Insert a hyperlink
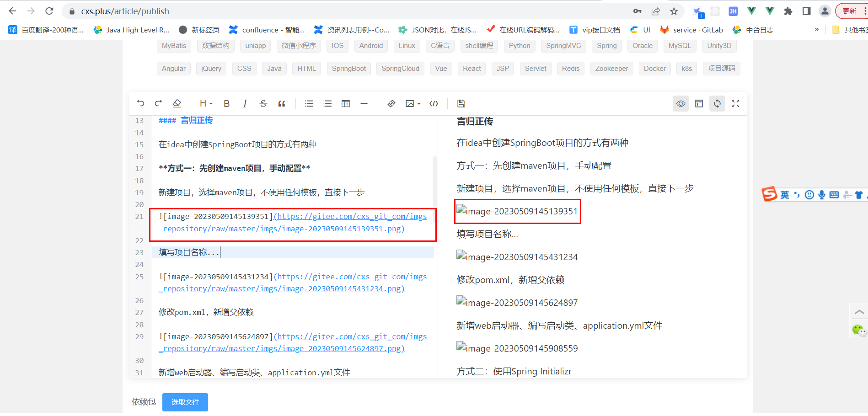The image size is (868, 416). pyautogui.click(x=391, y=104)
